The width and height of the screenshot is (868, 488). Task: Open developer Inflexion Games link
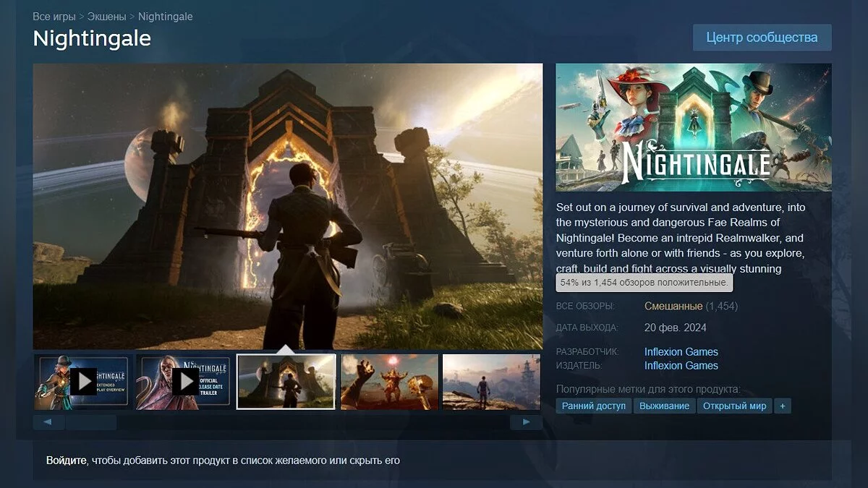pyautogui.click(x=681, y=352)
